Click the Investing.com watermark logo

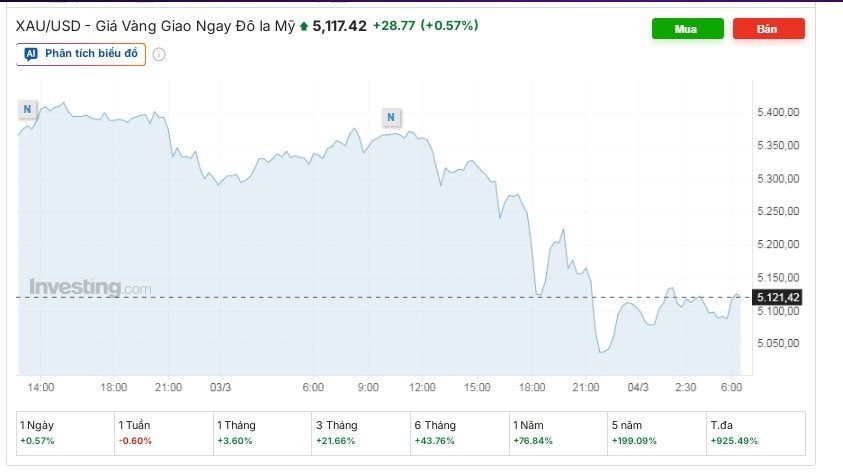pos(90,288)
